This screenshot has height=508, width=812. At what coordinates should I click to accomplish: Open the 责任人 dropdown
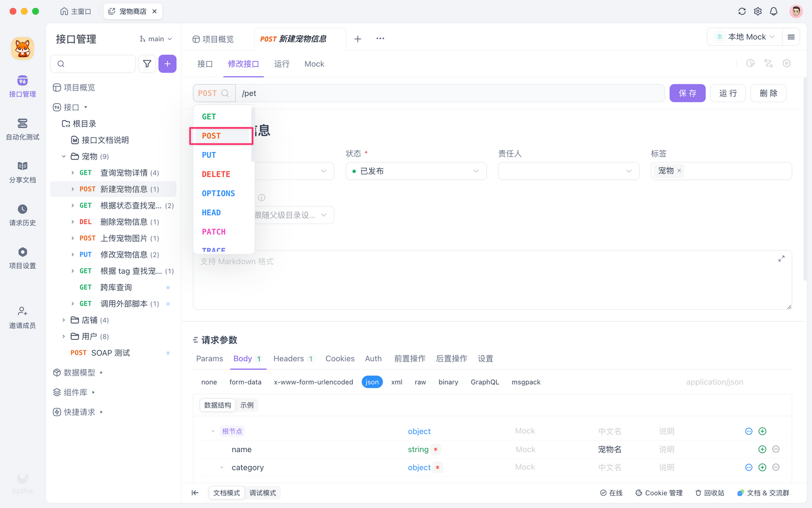point(568,171)
